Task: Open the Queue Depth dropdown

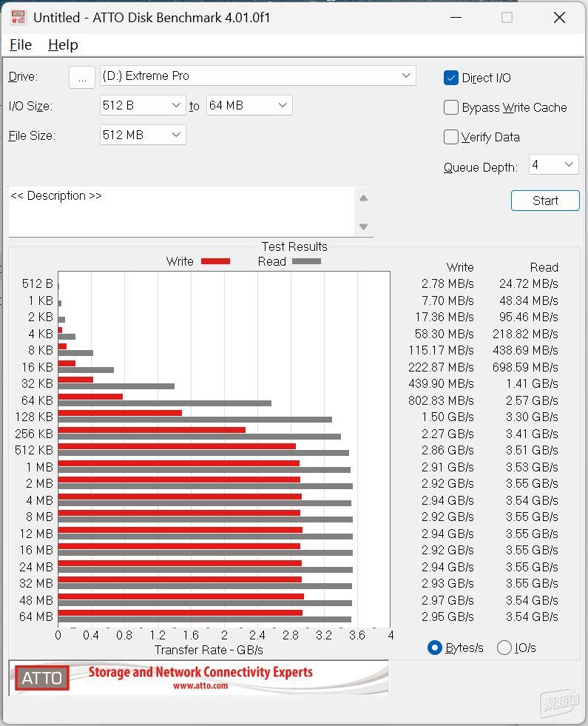Action: click(x=553, y=164)
